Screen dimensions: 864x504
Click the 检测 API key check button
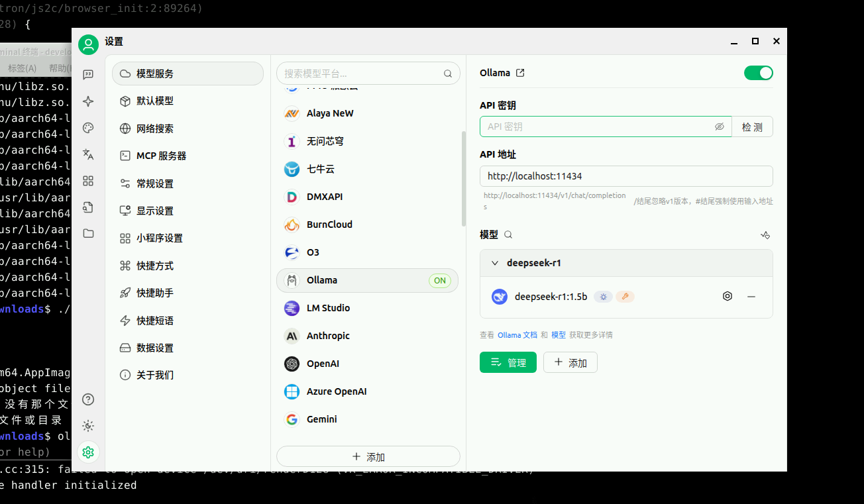tap(752, 126)
